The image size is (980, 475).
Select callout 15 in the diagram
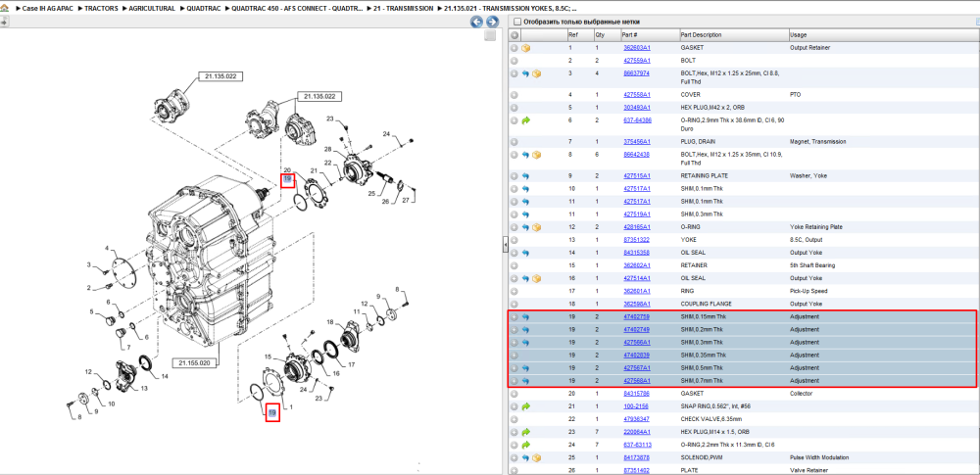pyautogui.click(x=268, y=356)
